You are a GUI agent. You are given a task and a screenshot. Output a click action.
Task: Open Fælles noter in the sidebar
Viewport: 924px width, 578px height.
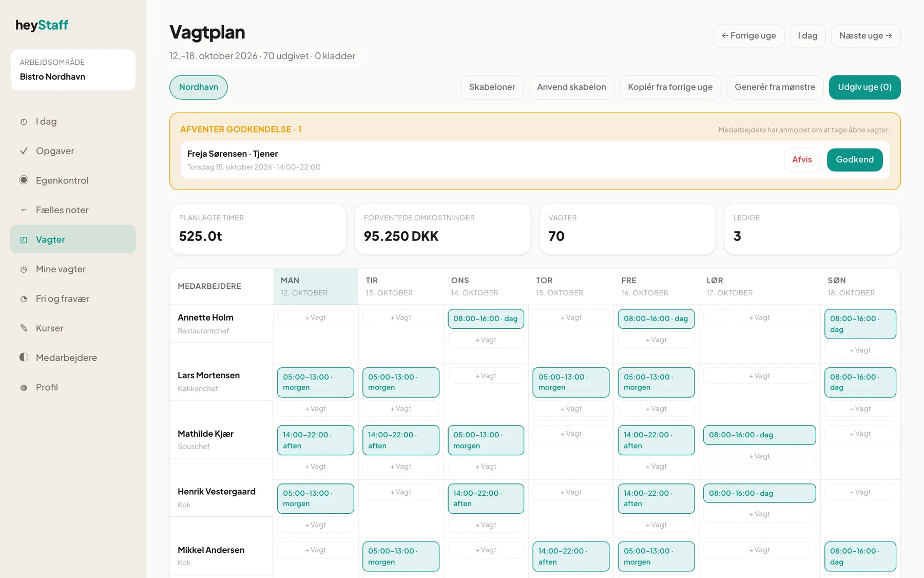[x=73, y=210]
